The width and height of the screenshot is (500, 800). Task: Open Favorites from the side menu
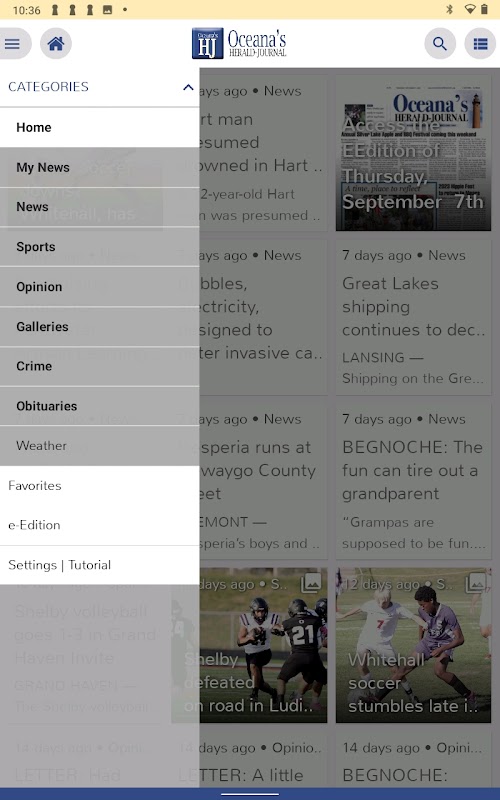(99, 486)
